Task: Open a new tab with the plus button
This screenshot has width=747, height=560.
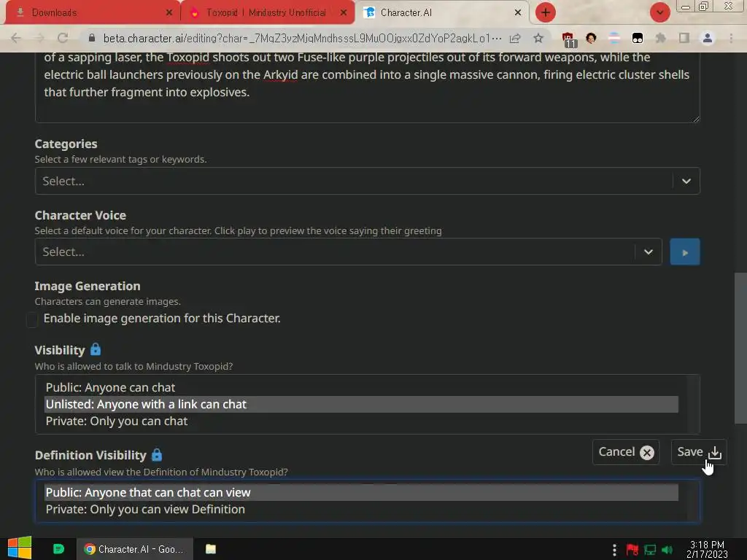Action: point(546,12)
